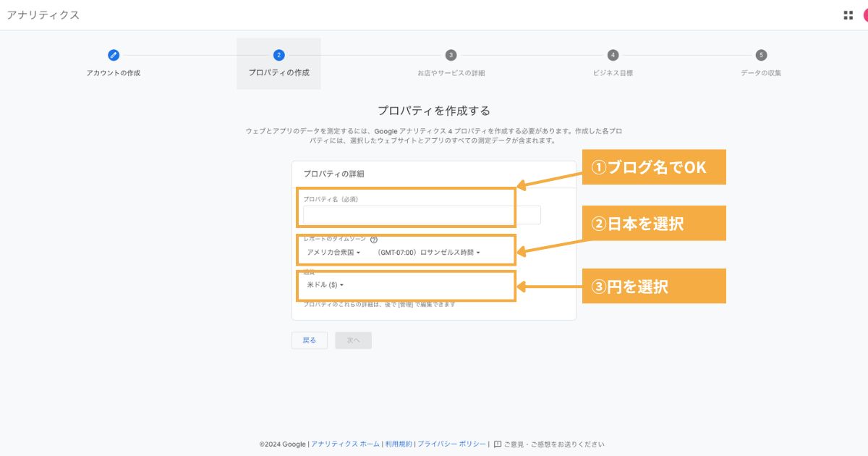Screen dimensions: 868x456
Task: Click the pencil icon for step アカウントの作成
Action: tap(114, 55)
